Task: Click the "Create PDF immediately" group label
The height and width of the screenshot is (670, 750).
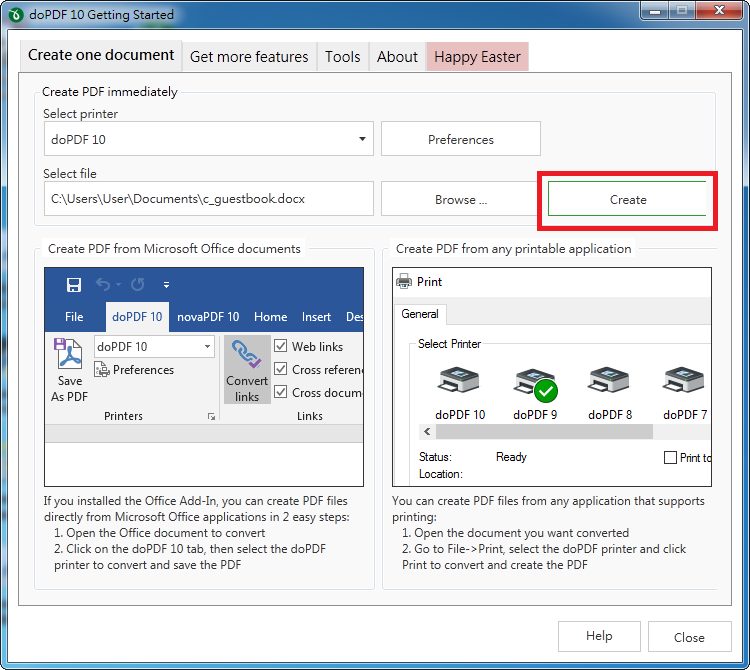Action: coord(110,91)
